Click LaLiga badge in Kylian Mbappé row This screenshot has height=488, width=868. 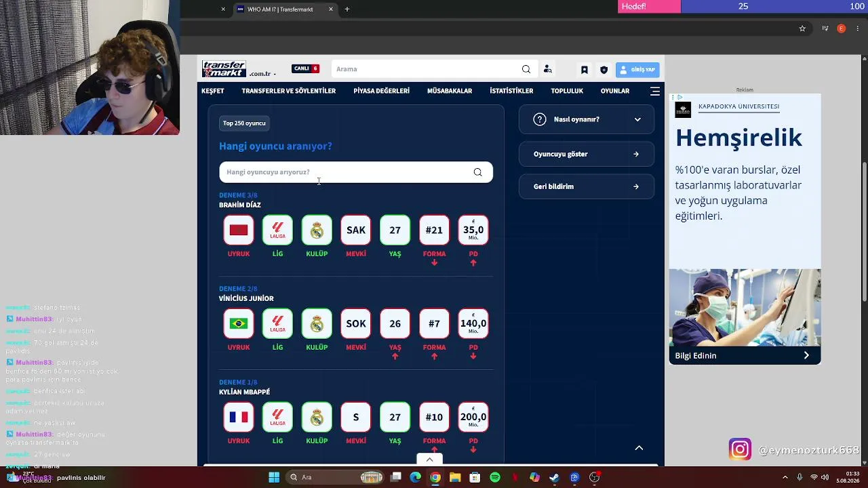tap(278, 417)
